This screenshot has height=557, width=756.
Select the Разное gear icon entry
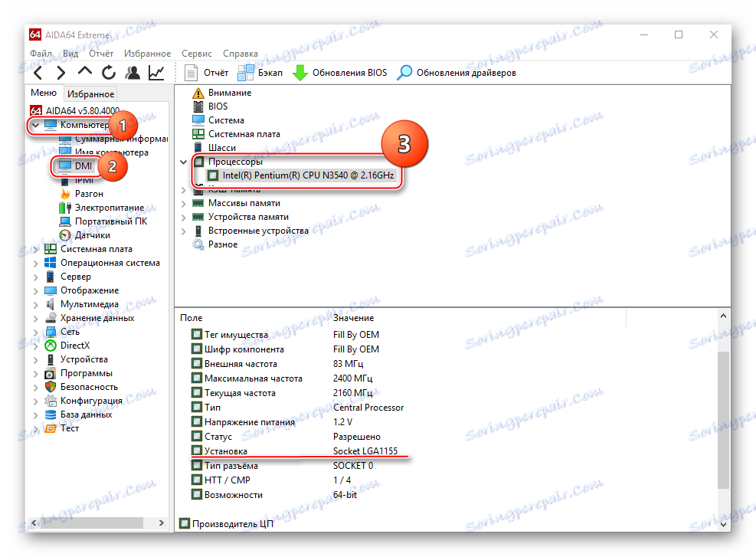coord(215,244)
